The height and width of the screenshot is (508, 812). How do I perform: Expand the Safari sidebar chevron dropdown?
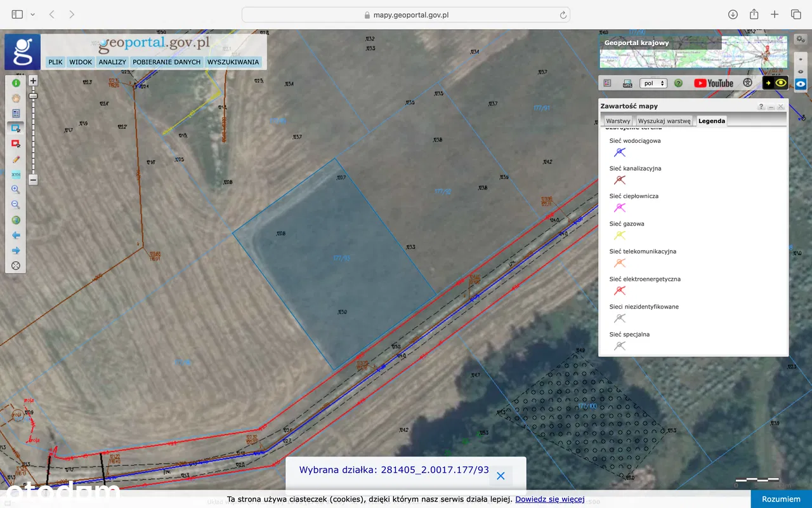33,15
